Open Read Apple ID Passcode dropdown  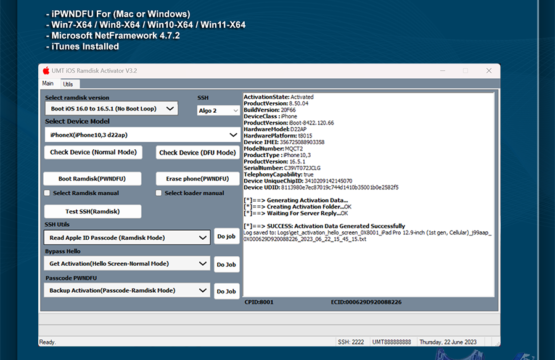coord(127,238)
